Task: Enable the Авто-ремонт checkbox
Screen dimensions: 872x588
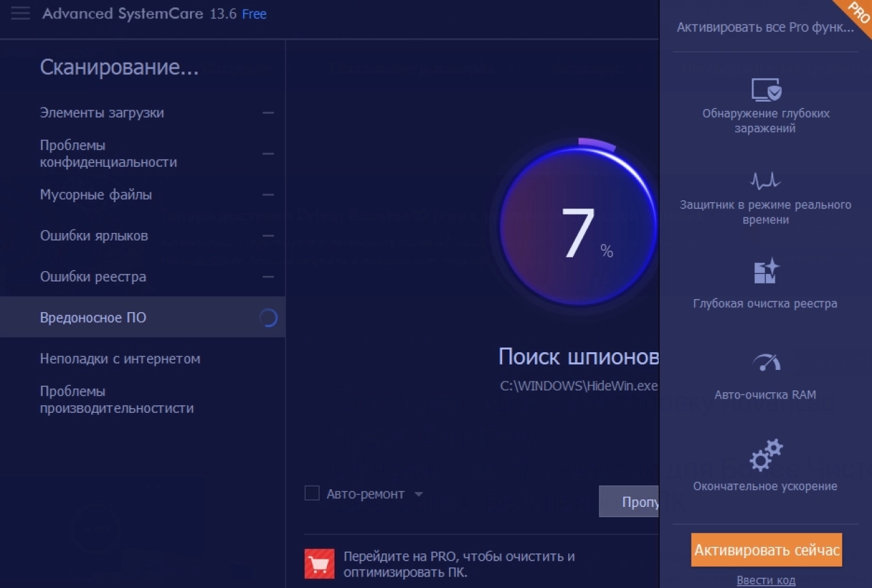Action: pos(312,493)
